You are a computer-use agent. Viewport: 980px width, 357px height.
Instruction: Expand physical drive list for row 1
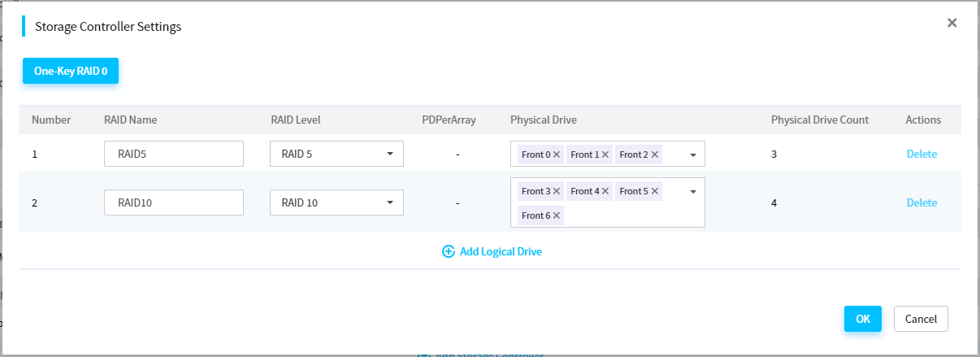pyautogui.click(x=693, y=155)
